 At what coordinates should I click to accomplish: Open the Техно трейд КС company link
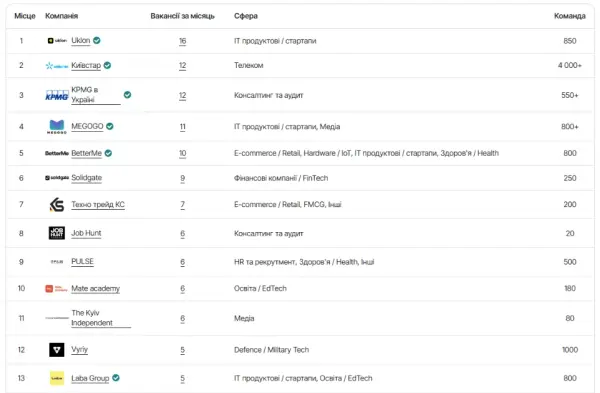(x=98, y=205)
